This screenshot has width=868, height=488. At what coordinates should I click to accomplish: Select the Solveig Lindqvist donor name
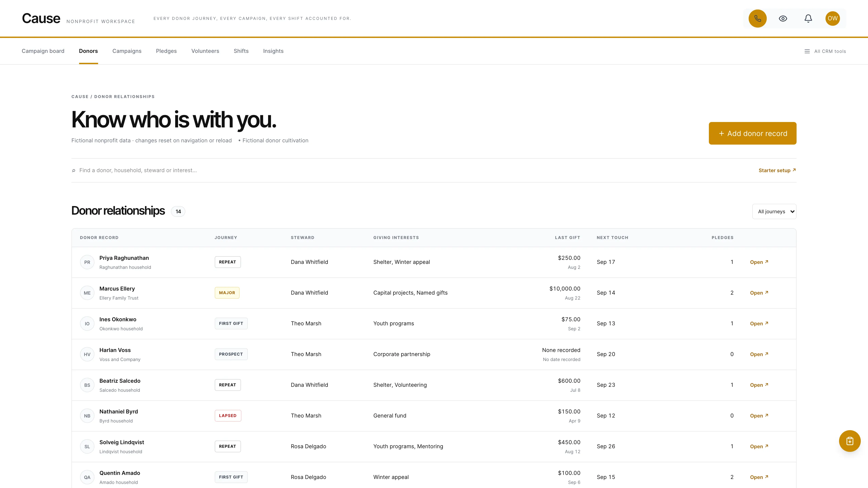point(122,442)
